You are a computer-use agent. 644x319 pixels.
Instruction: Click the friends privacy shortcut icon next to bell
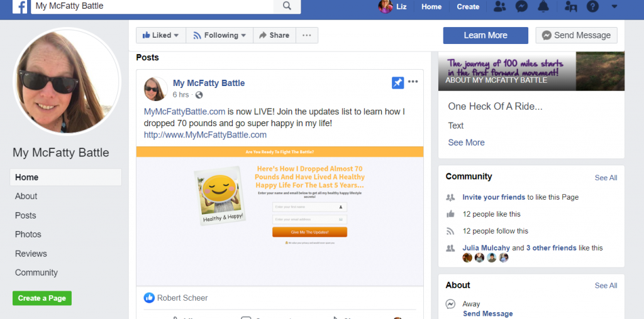tap(571, 6)
